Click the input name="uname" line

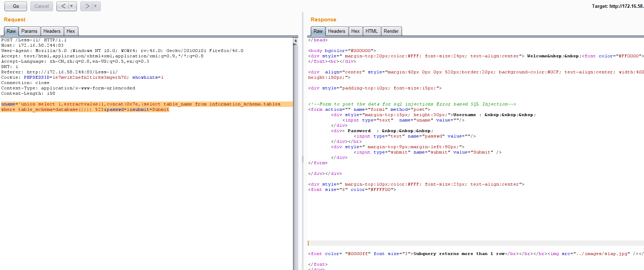point(403,120)
